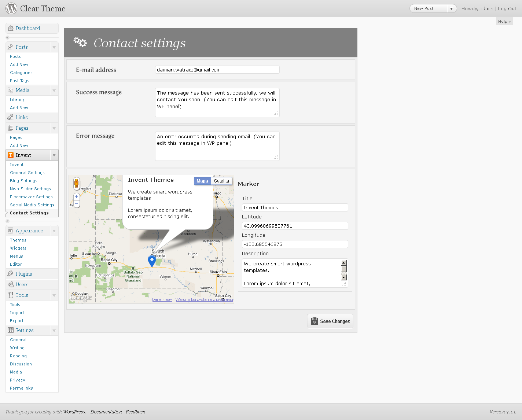Click the Street View pegman icon
Image resolution: width=522 pixels, height=420 pixels.
point(76,183)
